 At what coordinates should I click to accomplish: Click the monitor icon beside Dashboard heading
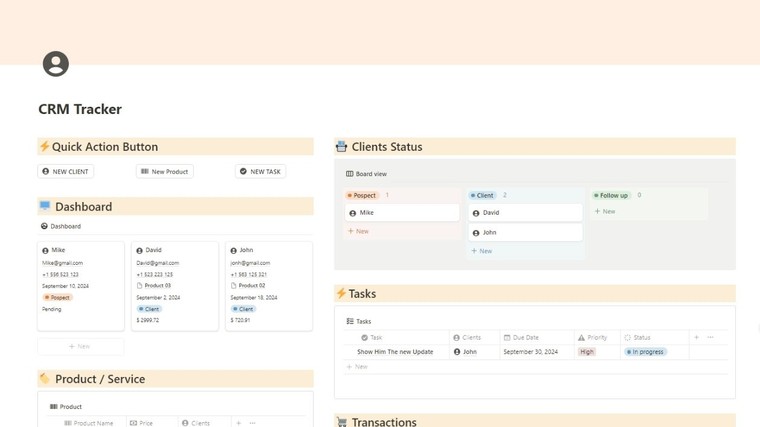coord(45,206)
